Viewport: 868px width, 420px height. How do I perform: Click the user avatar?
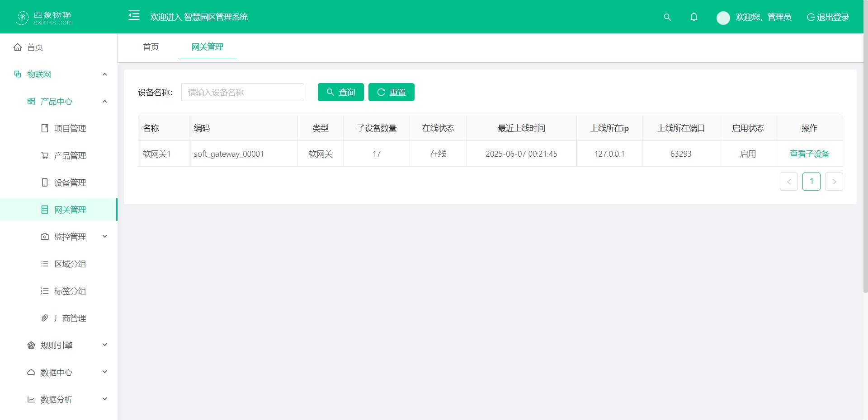click(723, 18)
